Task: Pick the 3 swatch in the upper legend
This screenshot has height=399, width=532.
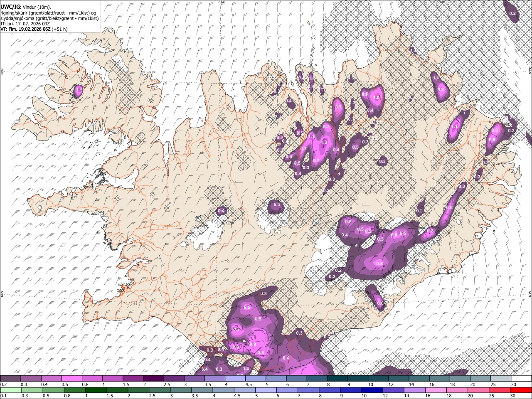Action: click(194, 378)
